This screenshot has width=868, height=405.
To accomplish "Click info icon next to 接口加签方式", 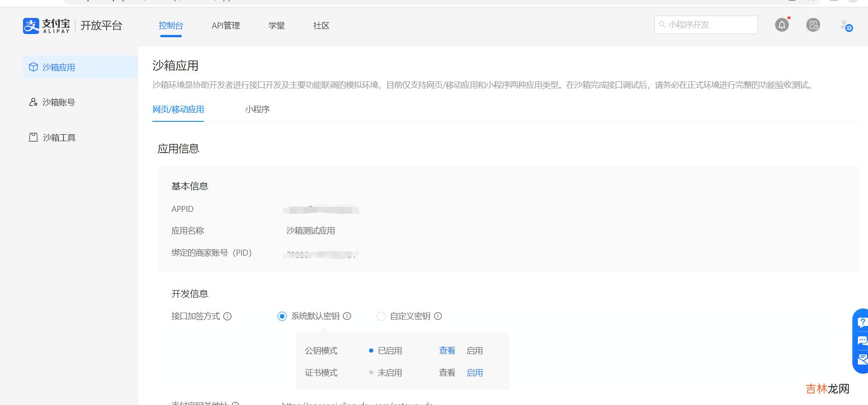I will (227, 316).
